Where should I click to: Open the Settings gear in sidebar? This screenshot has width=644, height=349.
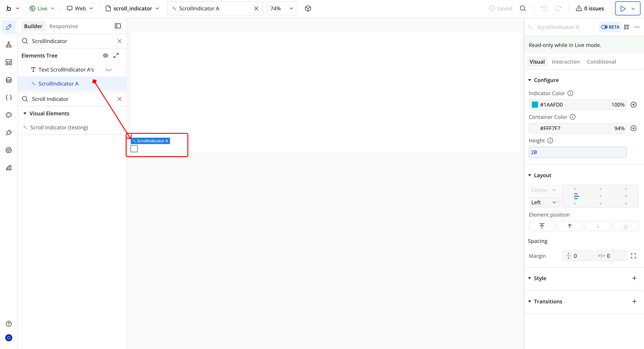tap(9, 150)
